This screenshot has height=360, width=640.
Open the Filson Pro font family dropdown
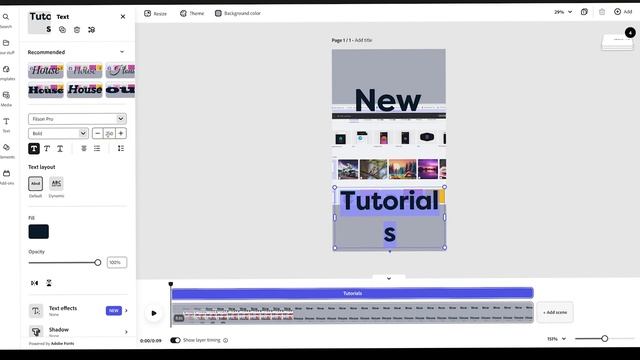click(x=77, y=119)
